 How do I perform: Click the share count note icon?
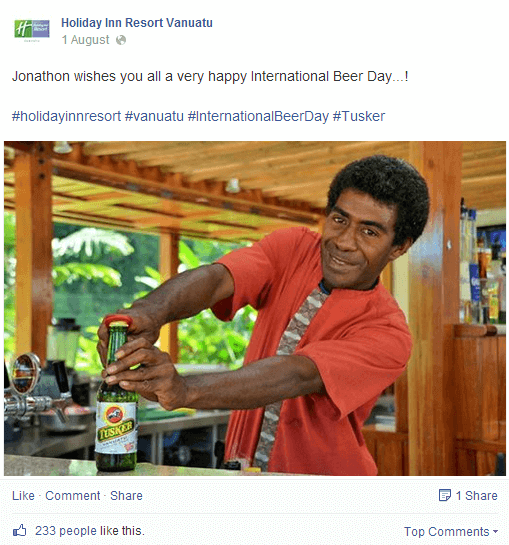445,495
